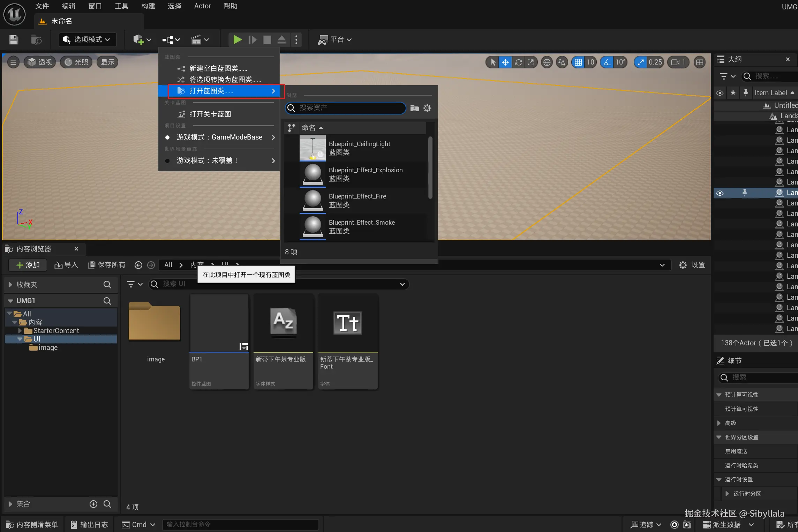Image resolution: width=798 pixels, height=532 pixels.
Task: Expand the StarterContent folder in tree
Action: coord(20,331)
